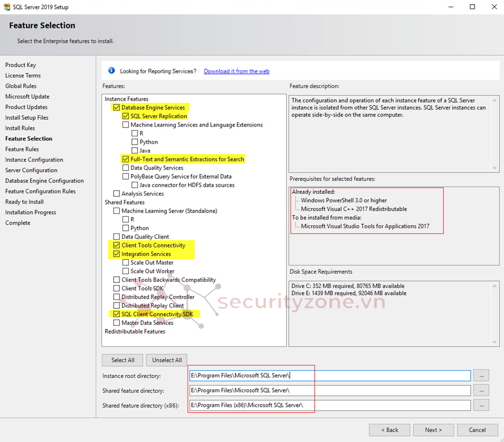Click the blue information icon
The width and height of the screenshot is (504, 442).
pos(111,71)
